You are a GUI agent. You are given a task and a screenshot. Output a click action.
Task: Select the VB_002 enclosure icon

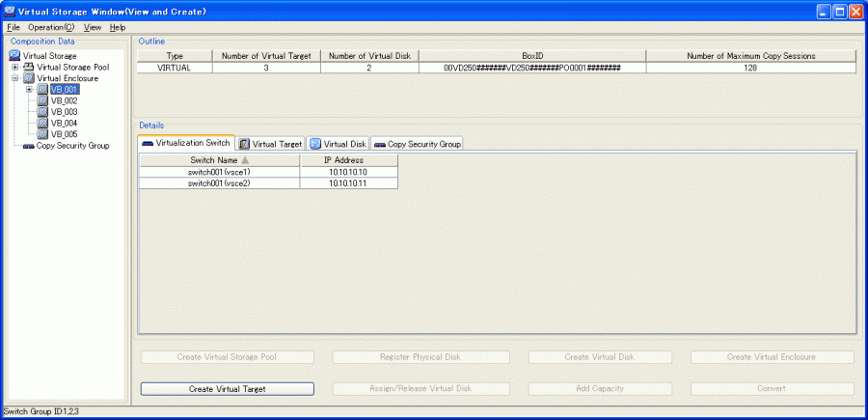tap(42, 100)
